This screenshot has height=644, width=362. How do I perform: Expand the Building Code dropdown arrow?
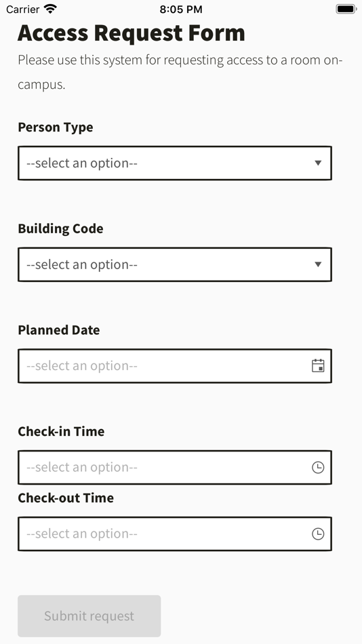pos(318,264)
